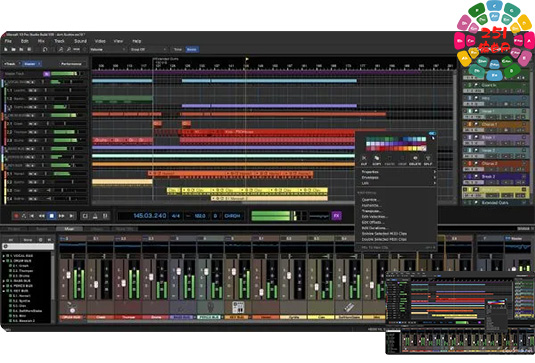Click the zoom in magnifier icon
This screenshot has height=363, width=535.
[x=61, y=49]
